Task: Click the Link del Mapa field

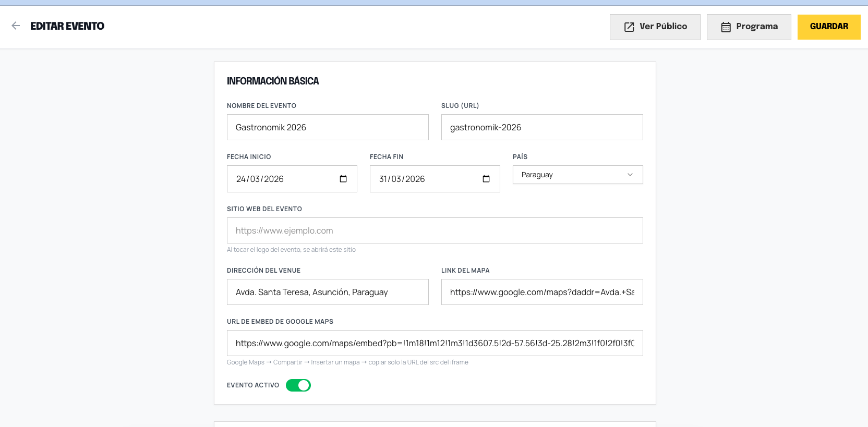Action: (542, 292)
